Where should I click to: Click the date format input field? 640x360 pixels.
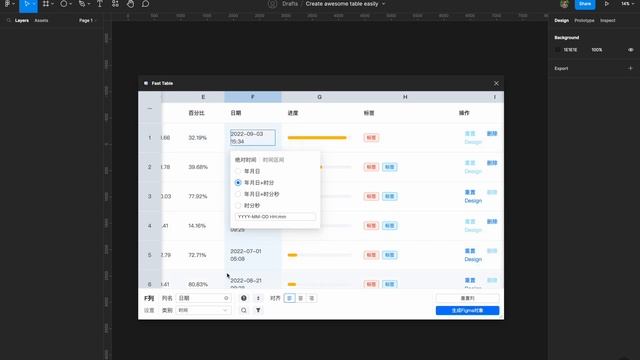[x=276, y=217]
